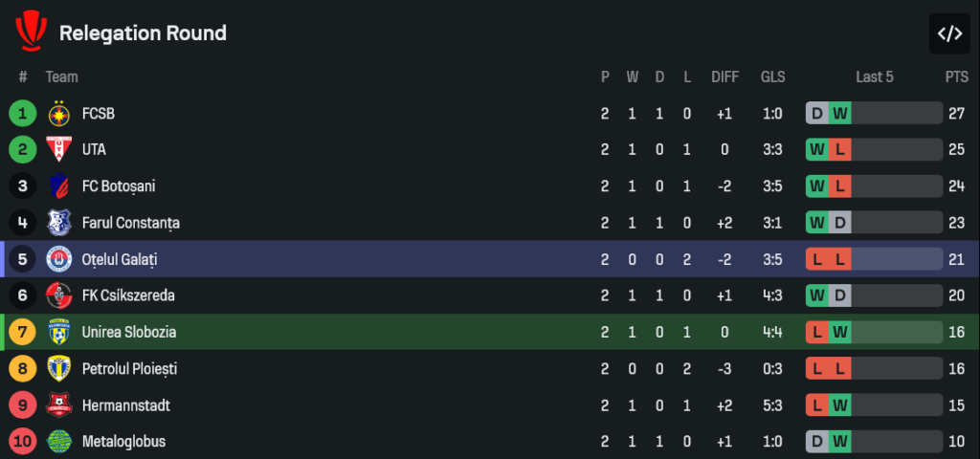
Task: Click the Metaloglobus club crest
Action: [x=59, y=442]
